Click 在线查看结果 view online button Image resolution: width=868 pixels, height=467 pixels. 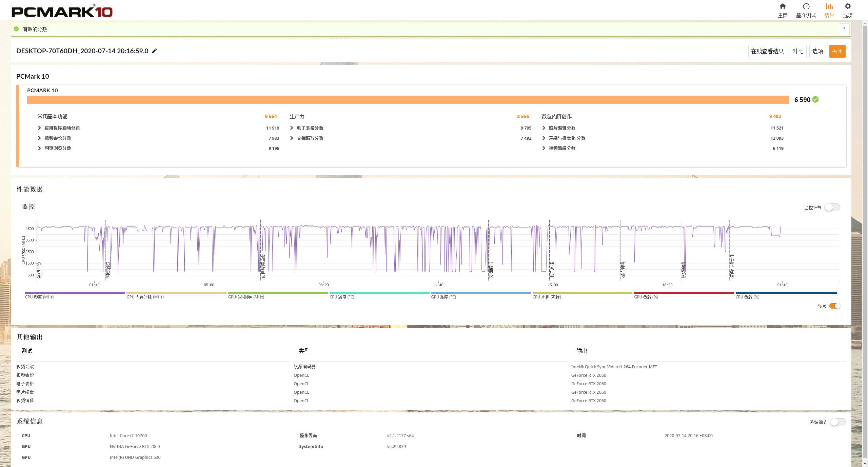coord(767,51)
